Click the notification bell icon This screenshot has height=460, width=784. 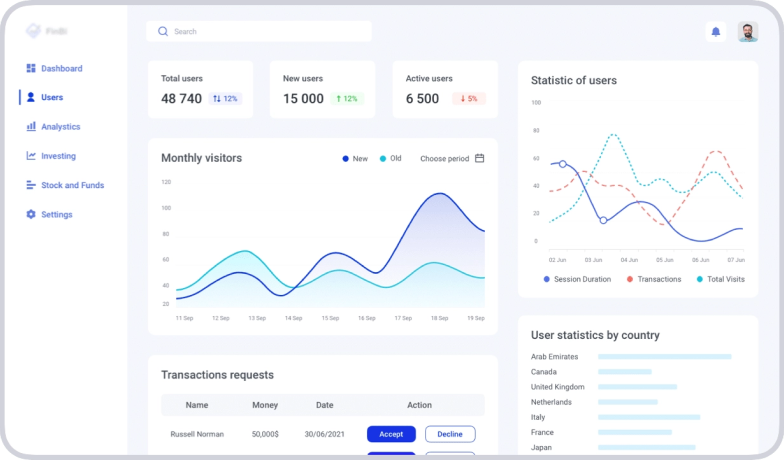[x=715, y=32]
